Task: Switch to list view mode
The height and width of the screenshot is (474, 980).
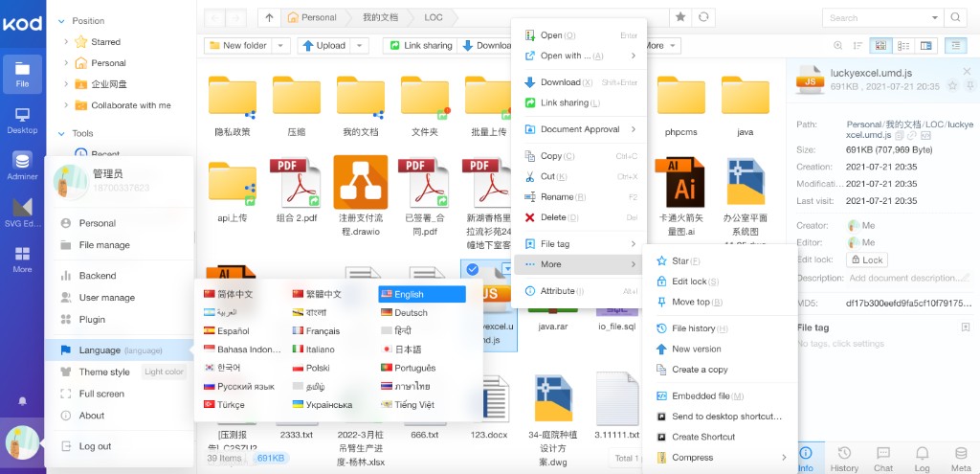Action: click(x=902, y=45)
